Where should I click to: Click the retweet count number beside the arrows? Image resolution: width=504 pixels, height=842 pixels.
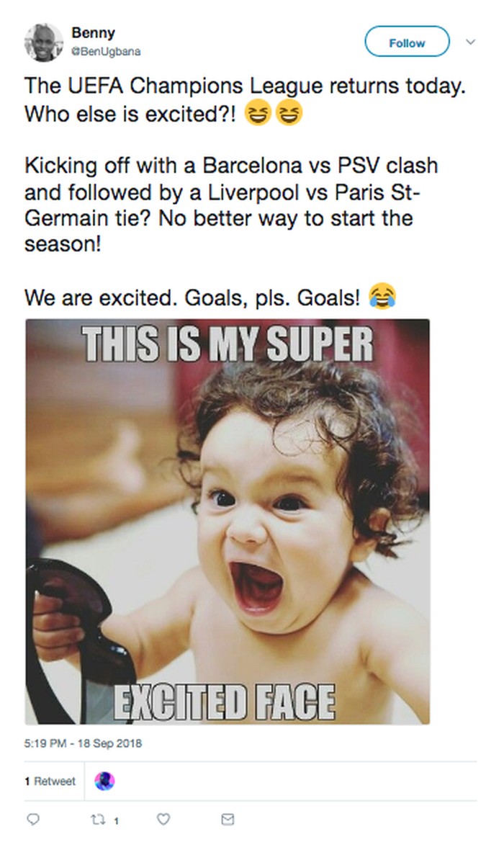coord(116,820)
